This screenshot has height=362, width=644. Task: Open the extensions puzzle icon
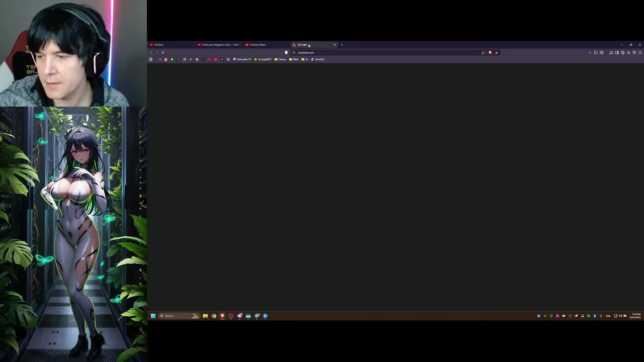click(596, 52)
